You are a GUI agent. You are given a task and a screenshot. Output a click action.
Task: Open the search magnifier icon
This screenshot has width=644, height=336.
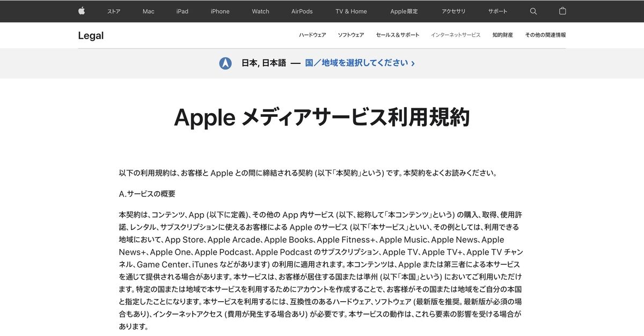coord(533,11)
